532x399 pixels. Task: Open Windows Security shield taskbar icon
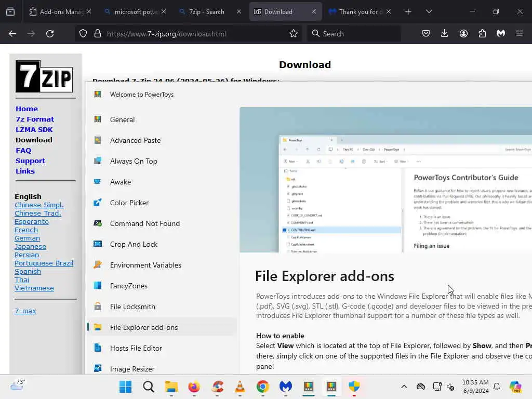click(354, 387)
